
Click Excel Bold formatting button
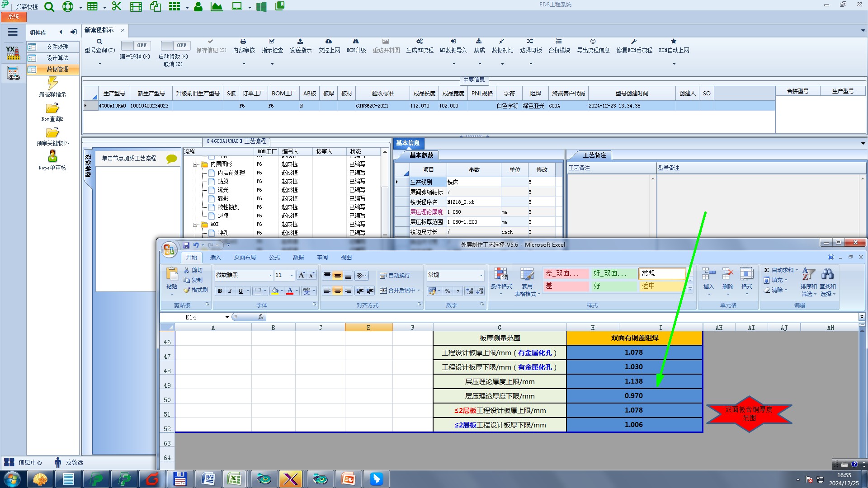220,291
